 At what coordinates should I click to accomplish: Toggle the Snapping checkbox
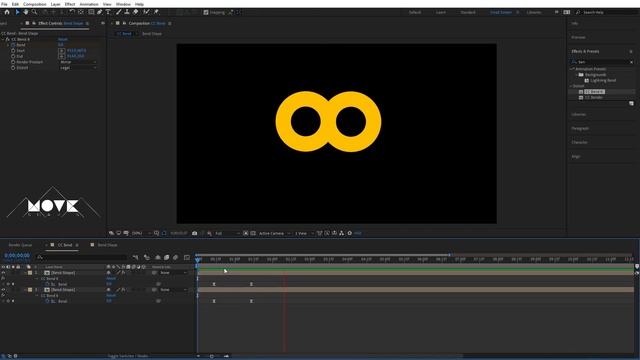pos(206,12)
